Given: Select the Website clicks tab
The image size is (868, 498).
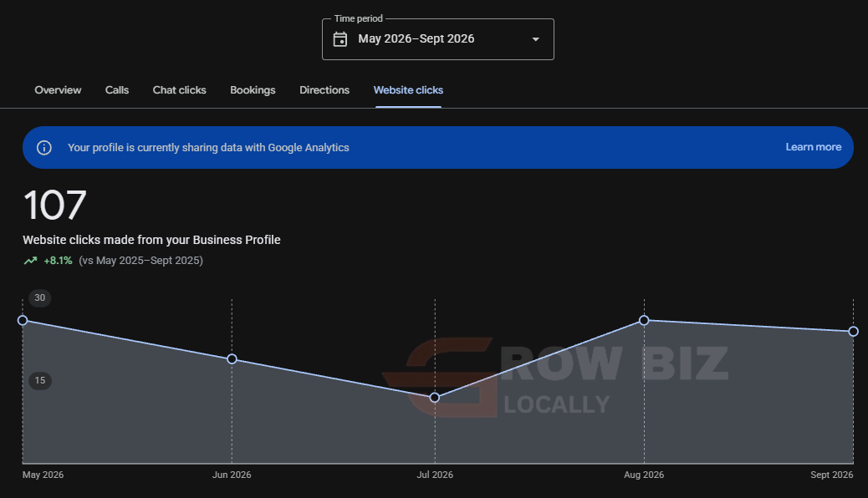Looking at the screenshot, I should click(x=409, y=90).
